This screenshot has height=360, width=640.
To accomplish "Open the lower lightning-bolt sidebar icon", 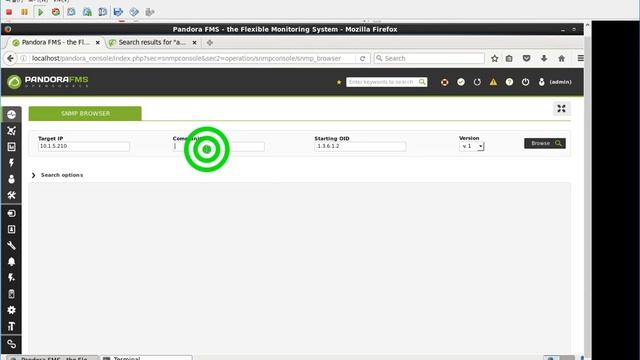I will [x=11, y=278].
